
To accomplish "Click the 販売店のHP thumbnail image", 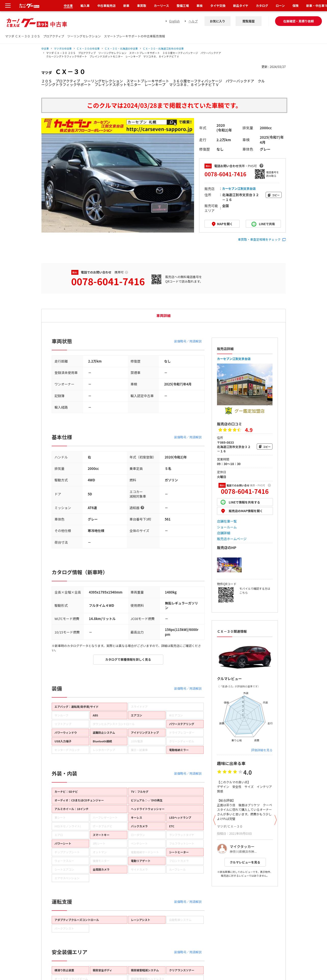I will point(229,565).
